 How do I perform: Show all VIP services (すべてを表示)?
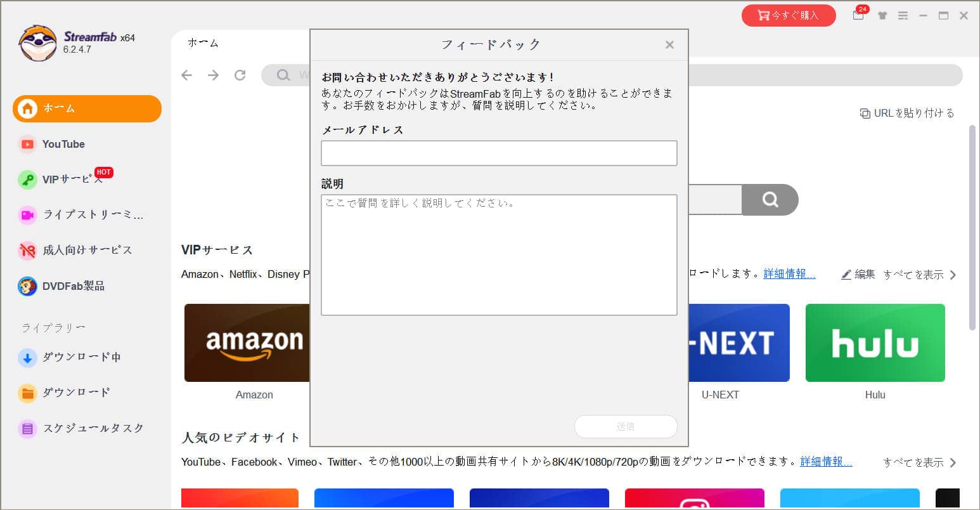coord(920,275)
